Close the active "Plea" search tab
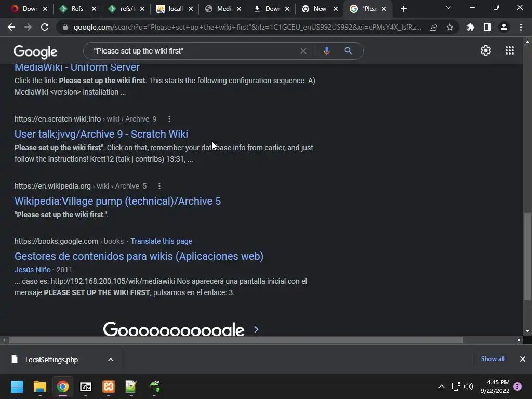The image size is (532, 399). click(384, 9)
